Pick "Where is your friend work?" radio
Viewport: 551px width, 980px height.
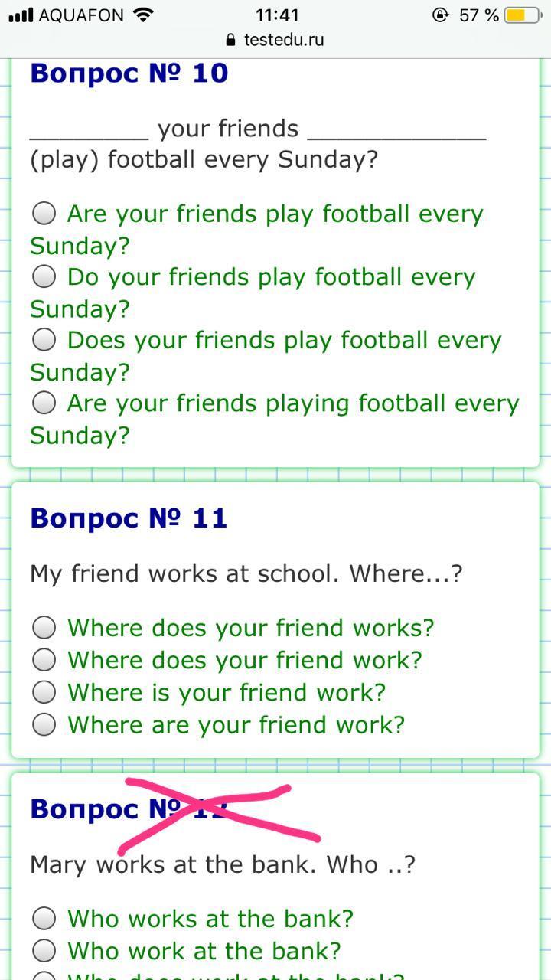click(44, 692)
